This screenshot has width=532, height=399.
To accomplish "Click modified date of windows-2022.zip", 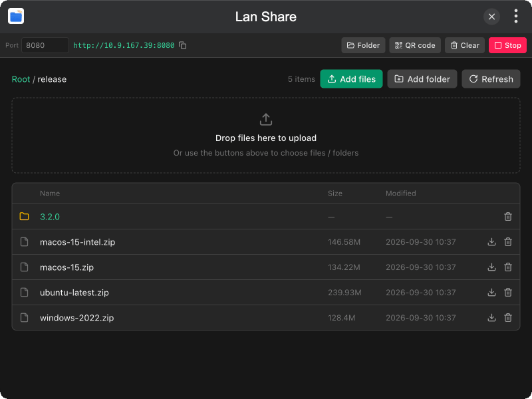I will (421, 318).
